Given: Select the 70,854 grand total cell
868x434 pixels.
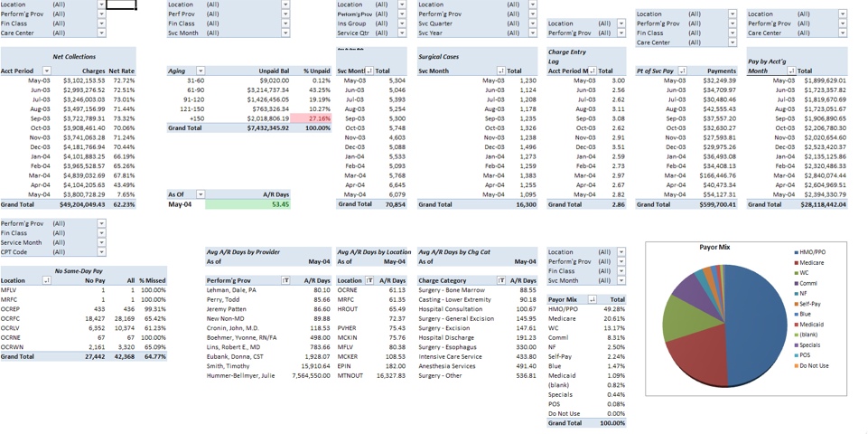Looking at the screenshot, I should 394,204.
